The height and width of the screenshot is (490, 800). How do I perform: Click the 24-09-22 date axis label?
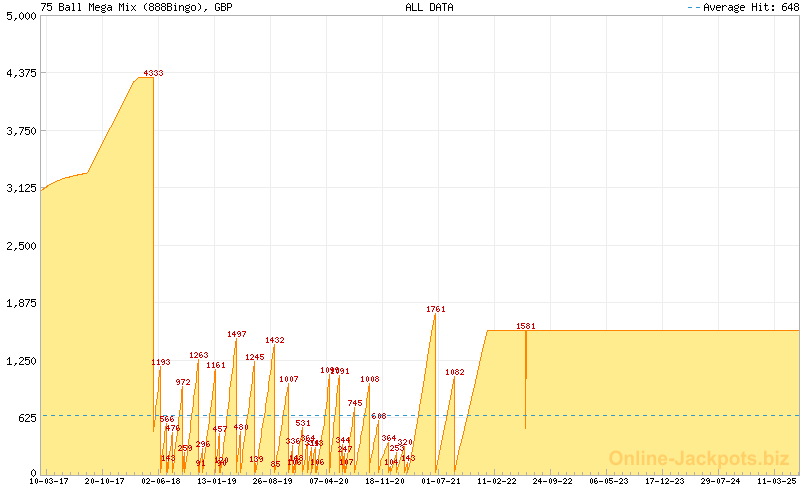point(553,481)
